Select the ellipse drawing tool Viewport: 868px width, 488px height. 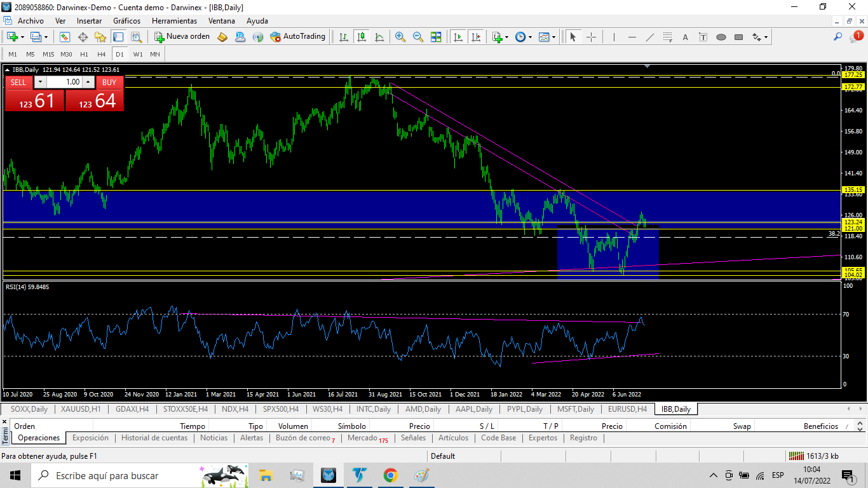click(721, 37)
